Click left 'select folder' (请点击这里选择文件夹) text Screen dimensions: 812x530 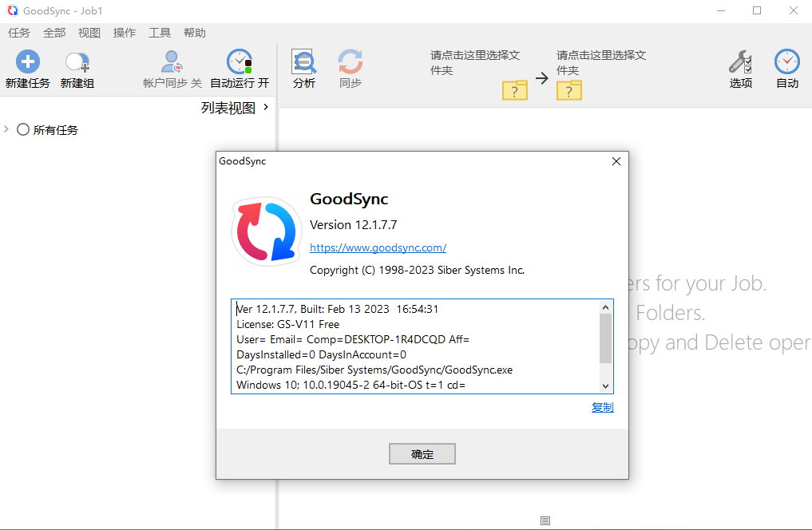point(475,62)
